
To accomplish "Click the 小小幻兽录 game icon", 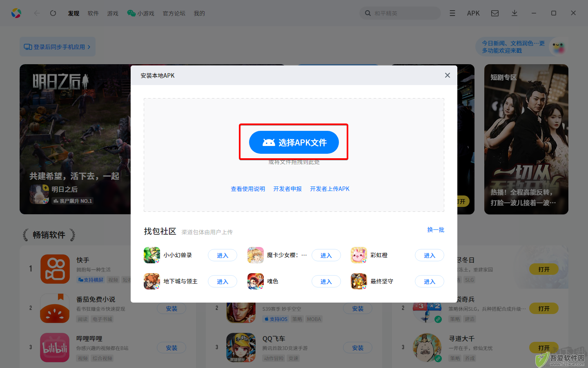I will [x=152, y=255].
